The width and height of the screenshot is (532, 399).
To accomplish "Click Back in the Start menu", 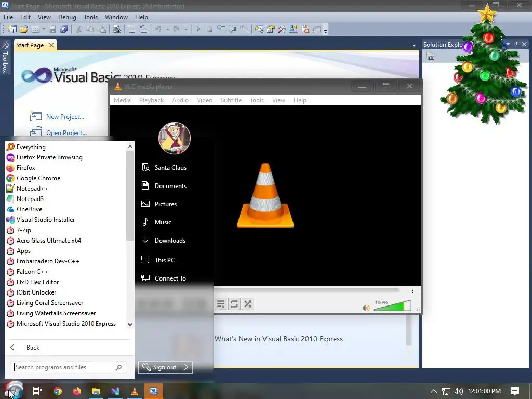I will (33, 348).
